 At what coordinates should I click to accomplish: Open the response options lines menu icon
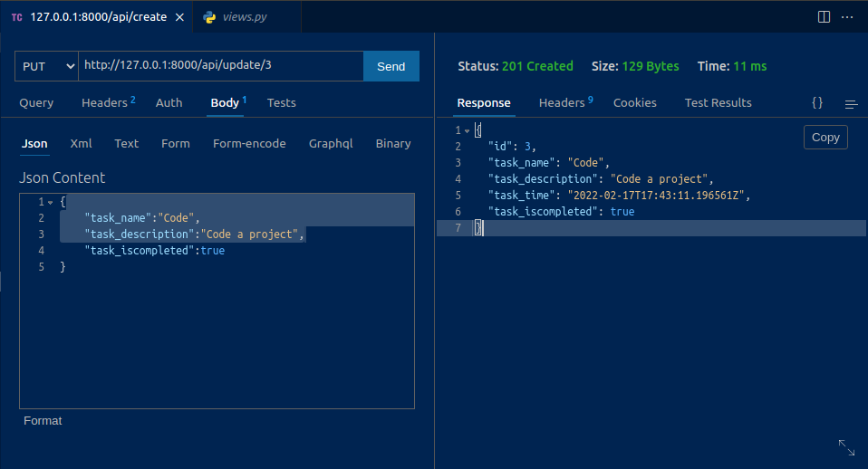tap(851, 104)
